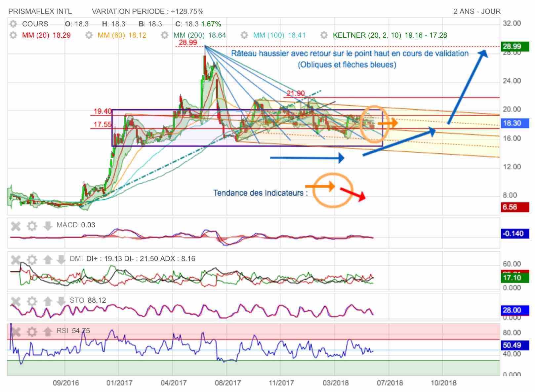Click the MACD 0.03 label
The width and height of the screenshot is (535, 392).
[x=76, y=225]
